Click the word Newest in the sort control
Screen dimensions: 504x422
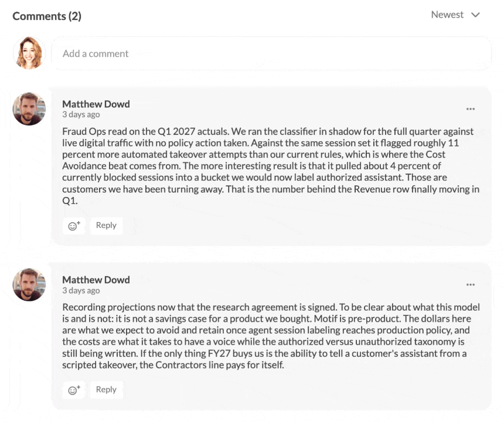tap(447, 15)
